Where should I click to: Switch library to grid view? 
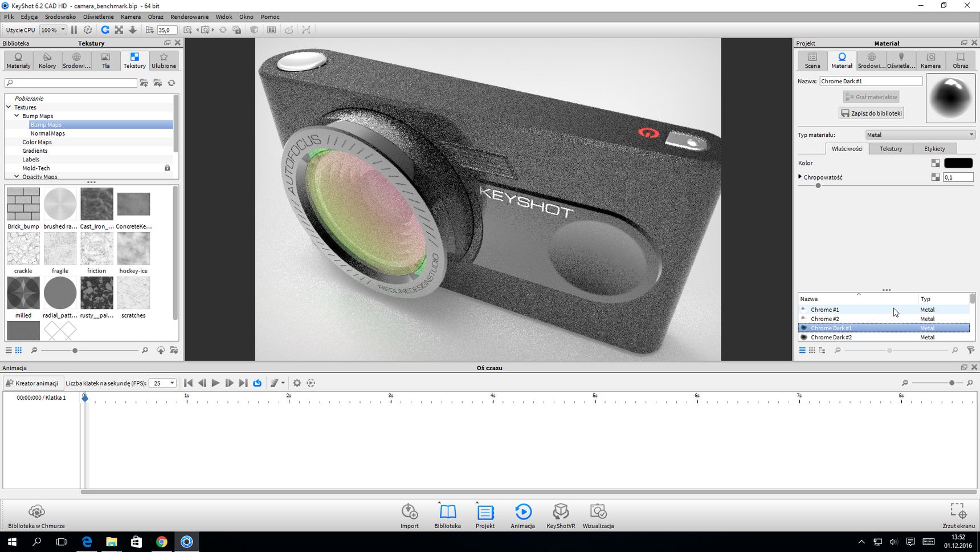click(x=19, y=350)
